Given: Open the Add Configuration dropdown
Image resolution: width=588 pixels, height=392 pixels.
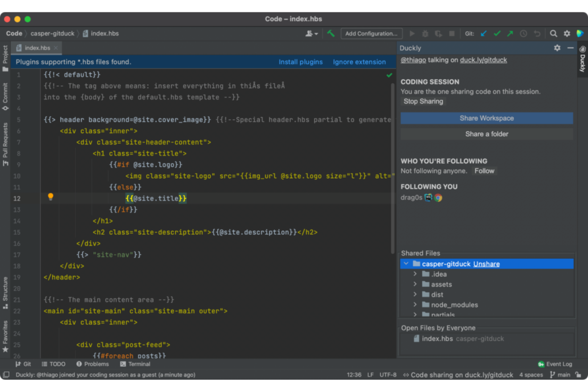Looking at the screenshot, I should 371,33.
